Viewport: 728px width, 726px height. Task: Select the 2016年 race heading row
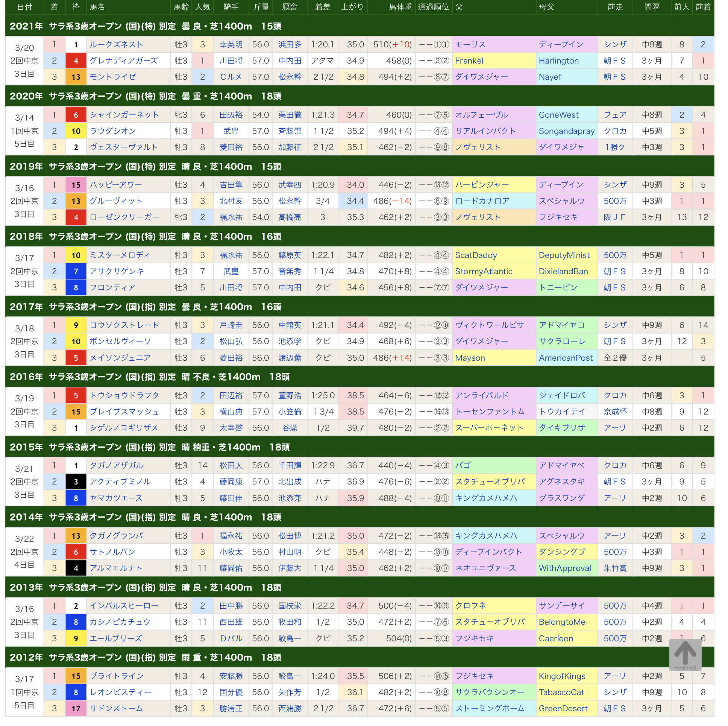click(360, 377)
